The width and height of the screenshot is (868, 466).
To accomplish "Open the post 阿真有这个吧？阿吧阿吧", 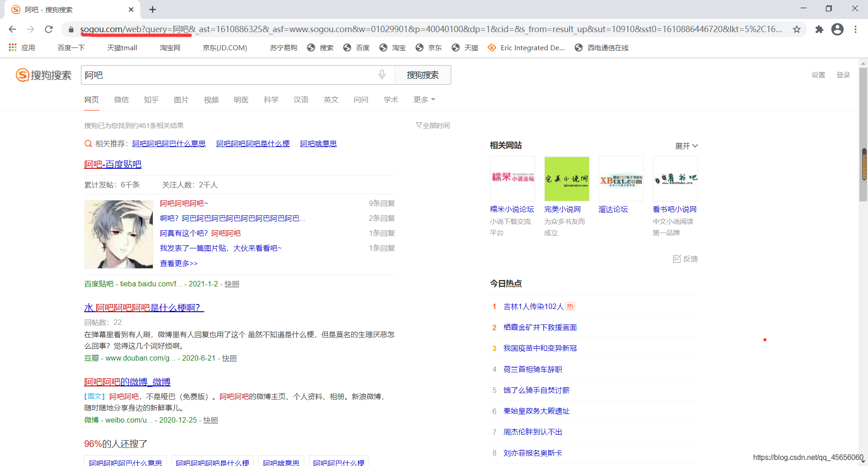I will 200,233.
